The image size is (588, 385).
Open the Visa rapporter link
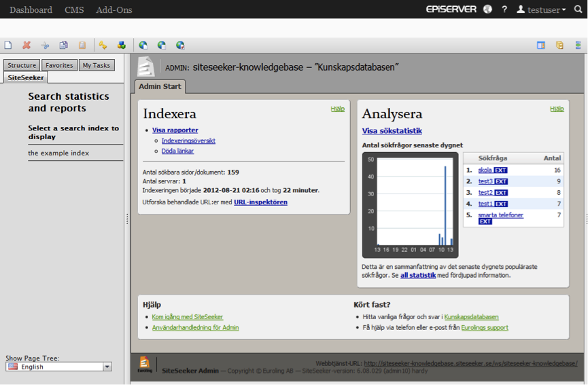(x=175, y=130)
